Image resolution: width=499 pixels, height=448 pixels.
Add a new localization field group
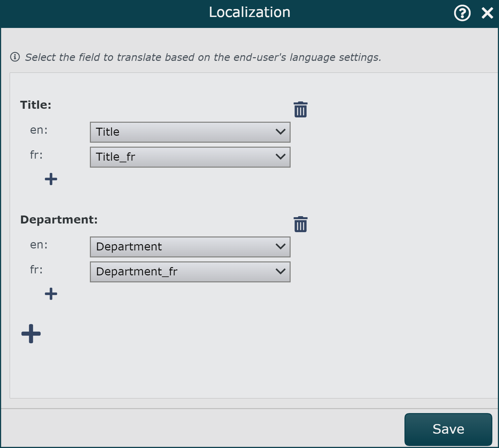point(31,334)
